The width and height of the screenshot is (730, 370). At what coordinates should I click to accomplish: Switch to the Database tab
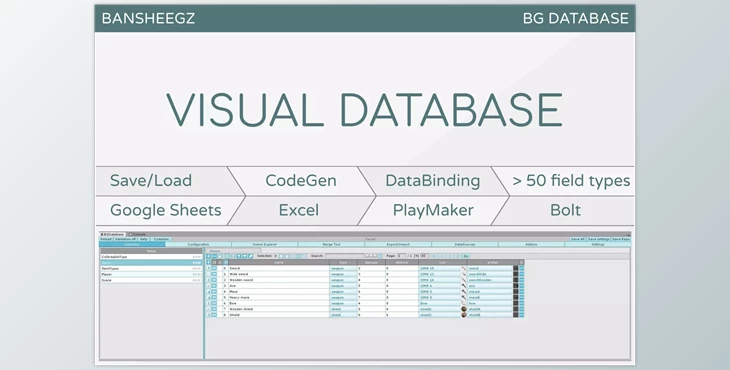pos(132,244)
